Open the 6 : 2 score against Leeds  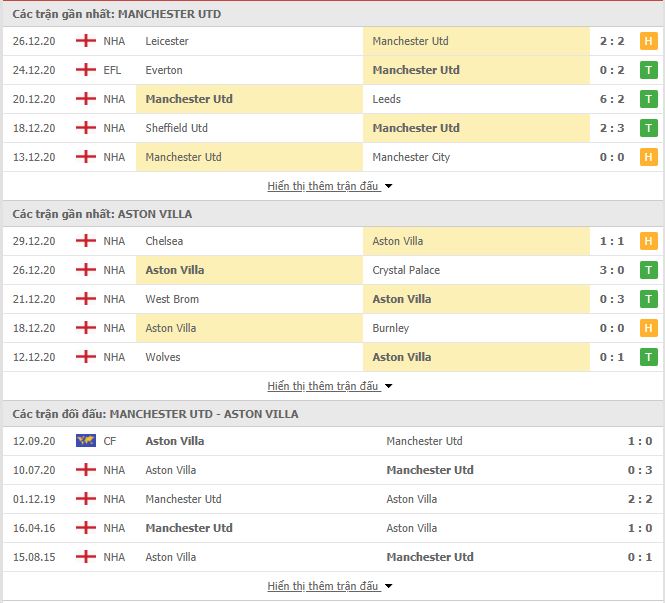click(x=612, y=99)
